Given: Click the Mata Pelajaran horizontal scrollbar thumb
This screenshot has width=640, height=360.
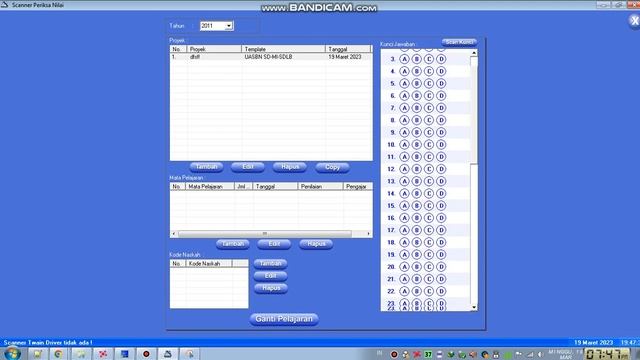Looking at the screenshot, I should (264, 234).
